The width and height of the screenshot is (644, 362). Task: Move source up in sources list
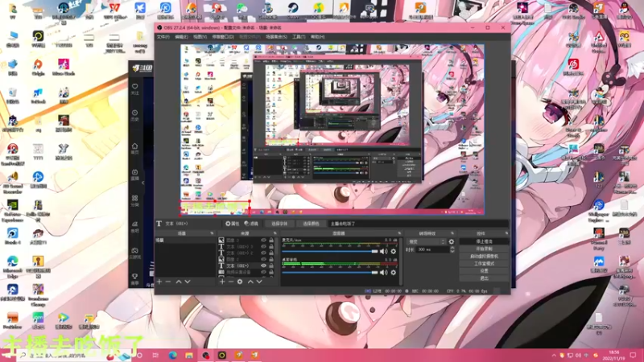[x=250, y=282]
